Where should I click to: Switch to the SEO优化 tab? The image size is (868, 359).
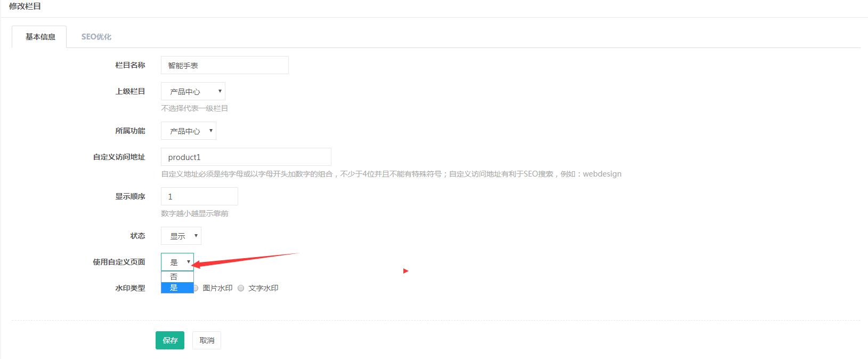pyautogui.click(x=96, y=37)
